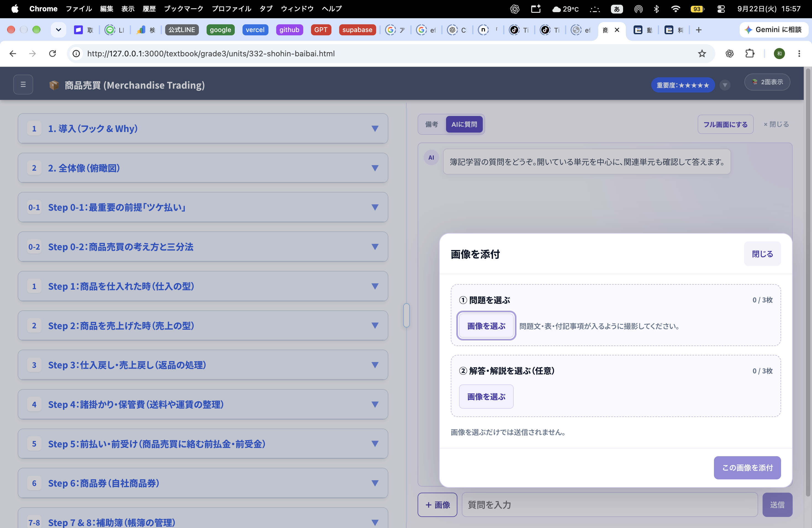Bookmark this page with the star icon
Screen dimensions: 812x528
coord(702,54)
